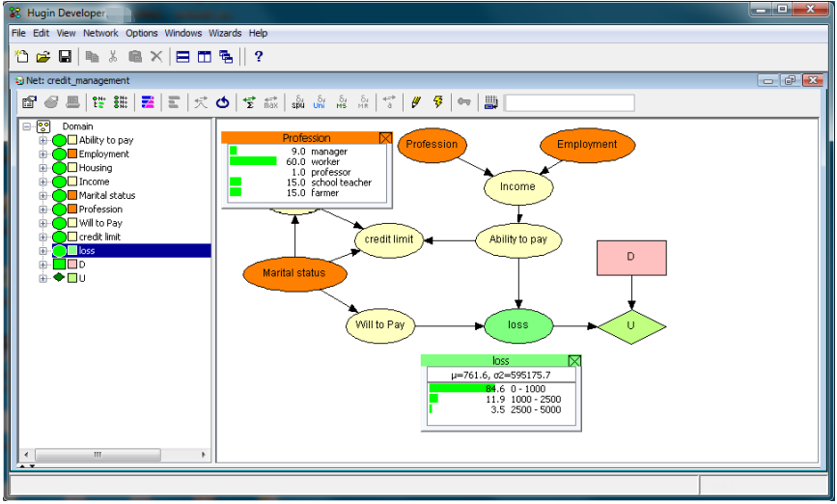Switch to edit mode pencil icon

point(416,101)
